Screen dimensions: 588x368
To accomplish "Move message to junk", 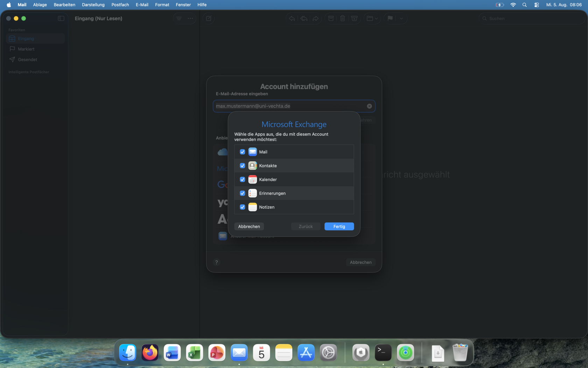I will [354, 18].
